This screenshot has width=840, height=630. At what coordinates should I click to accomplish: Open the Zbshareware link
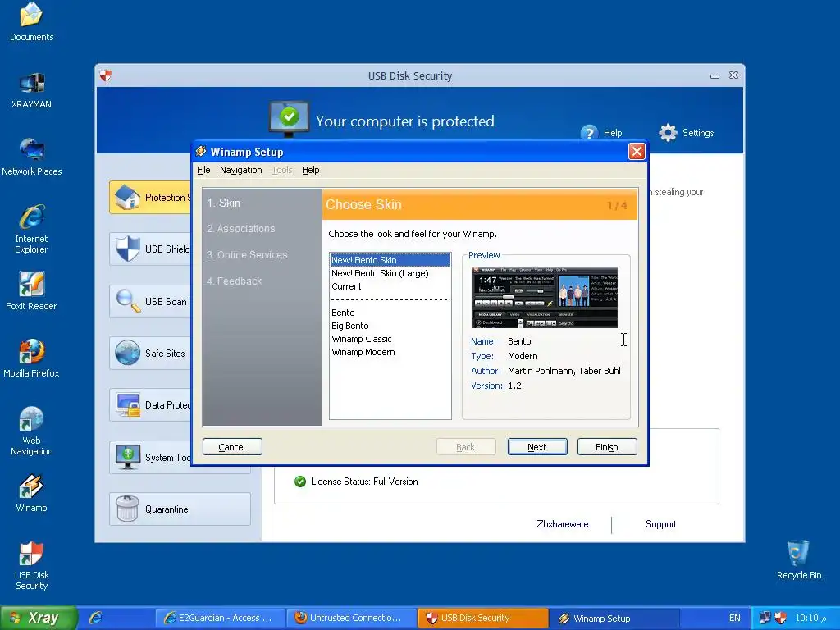point(563,524)
